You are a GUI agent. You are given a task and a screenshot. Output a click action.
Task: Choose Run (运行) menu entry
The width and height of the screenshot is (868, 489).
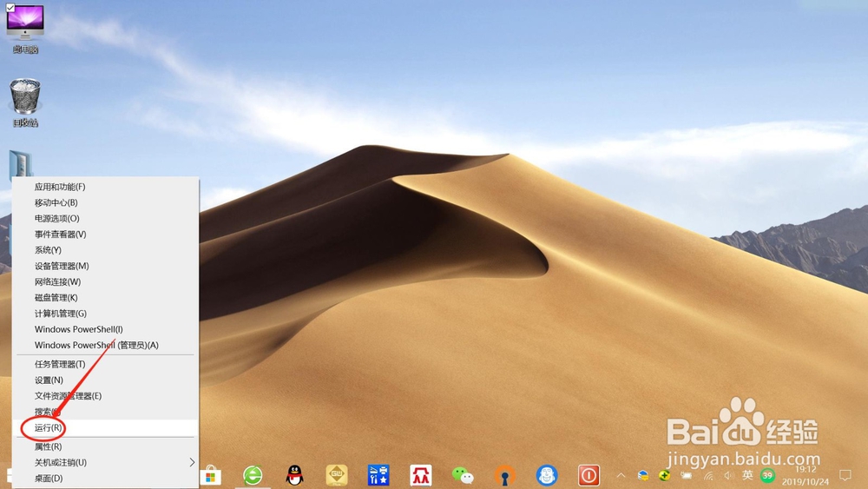(105, 427)
